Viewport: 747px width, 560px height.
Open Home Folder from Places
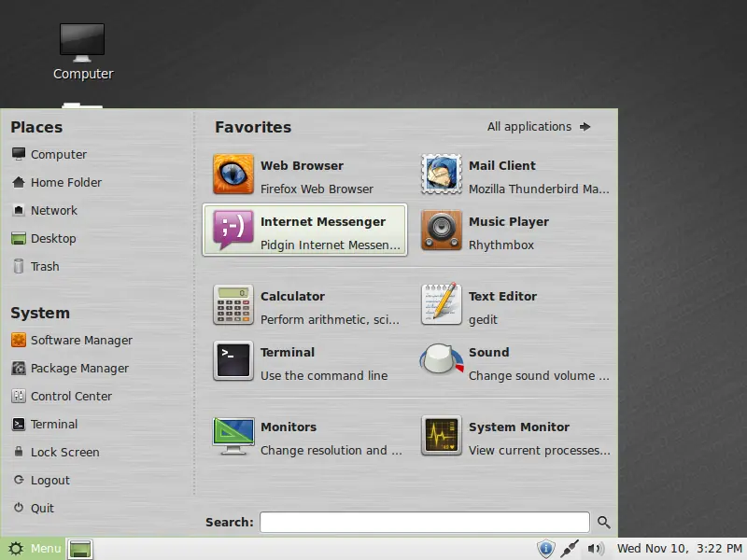(65, 183)
